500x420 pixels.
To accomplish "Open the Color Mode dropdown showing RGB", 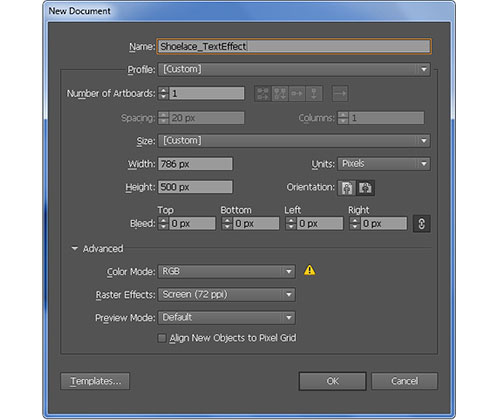I will pos(227,271).
